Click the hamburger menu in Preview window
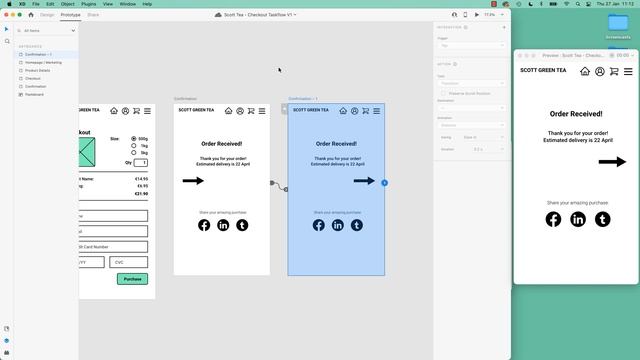The height and width of the screenshot is (360, 640). (628, 71)
